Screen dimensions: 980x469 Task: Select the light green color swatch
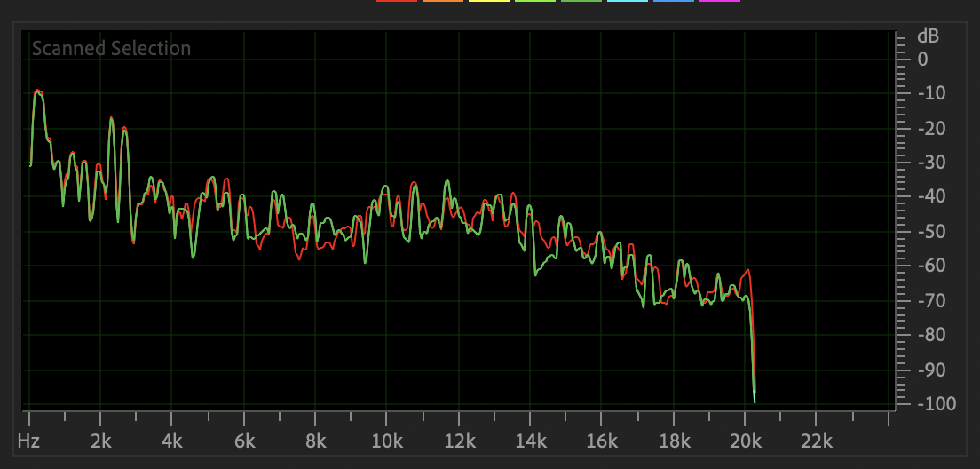click(x=535, y=2)
